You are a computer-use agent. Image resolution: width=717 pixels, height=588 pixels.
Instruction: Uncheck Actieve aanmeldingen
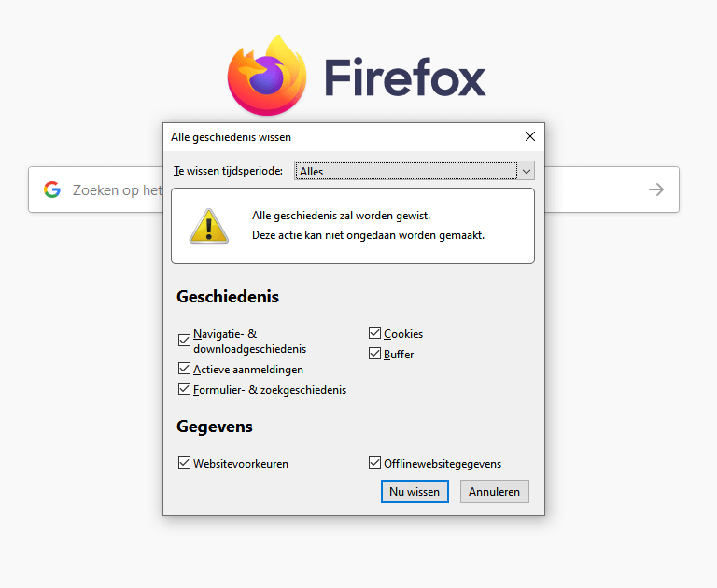coord(184,369)
